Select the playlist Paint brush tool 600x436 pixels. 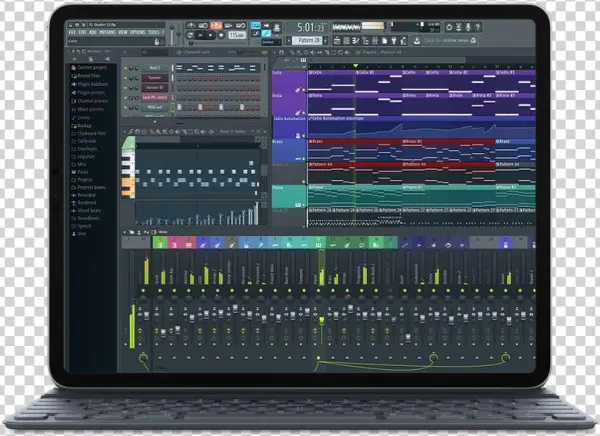(x=298, y=52)
